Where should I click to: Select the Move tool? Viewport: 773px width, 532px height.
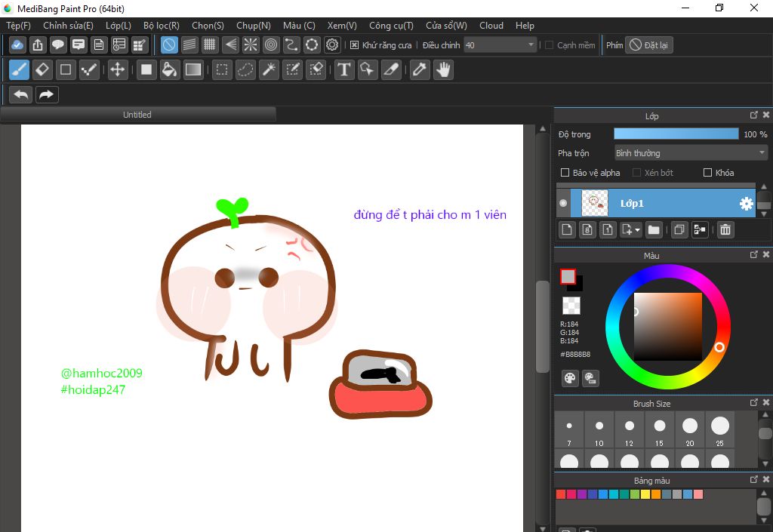117,69
